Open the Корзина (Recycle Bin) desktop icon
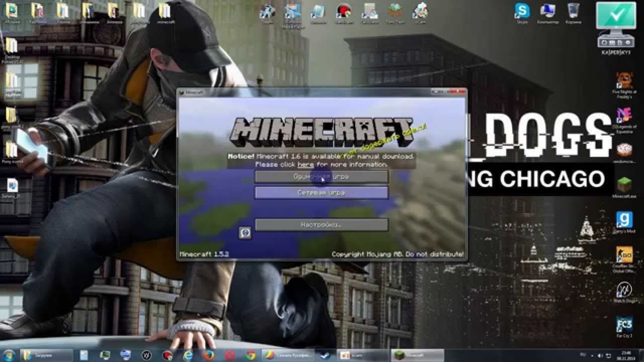 (x=573, y=13)
